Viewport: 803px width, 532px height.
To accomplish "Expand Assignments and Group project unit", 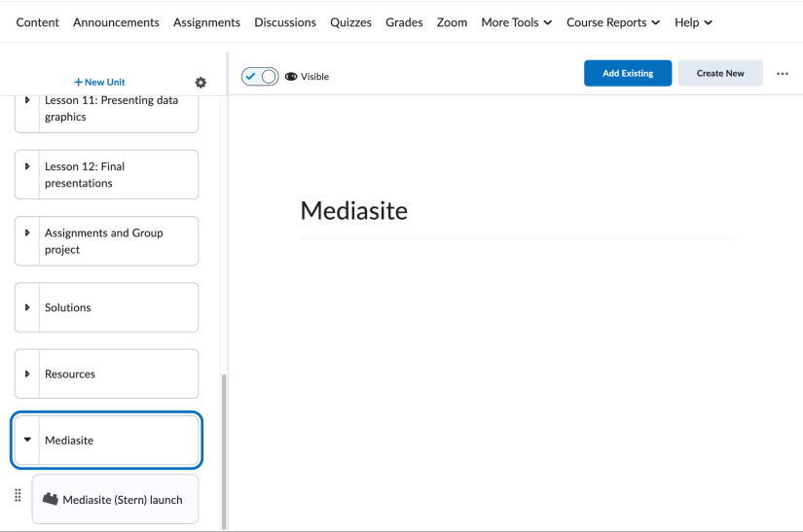I will [x=27, y=233].
